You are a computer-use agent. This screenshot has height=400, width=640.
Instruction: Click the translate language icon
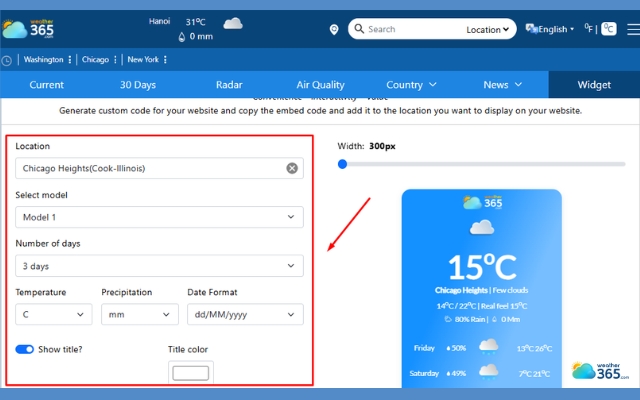click(x=531, y=29)
